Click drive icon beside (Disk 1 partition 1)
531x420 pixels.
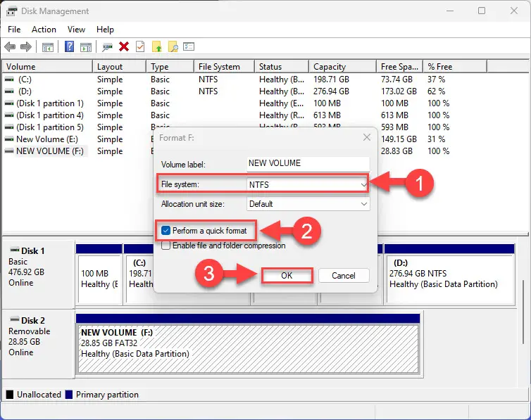[x=9, y=103]
